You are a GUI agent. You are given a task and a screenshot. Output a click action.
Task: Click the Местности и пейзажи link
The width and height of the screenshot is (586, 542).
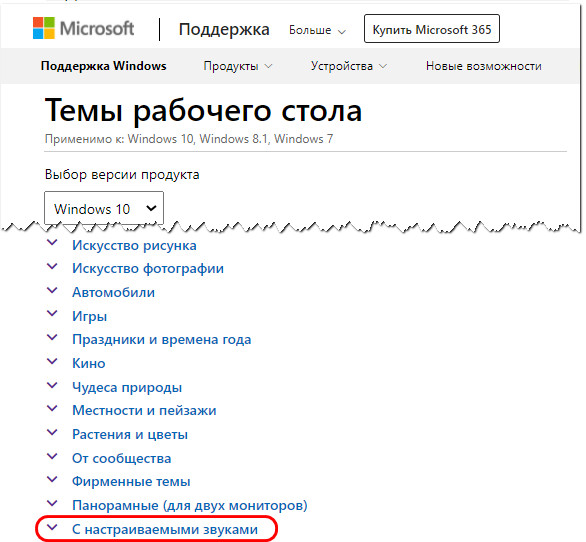(144, 411)
